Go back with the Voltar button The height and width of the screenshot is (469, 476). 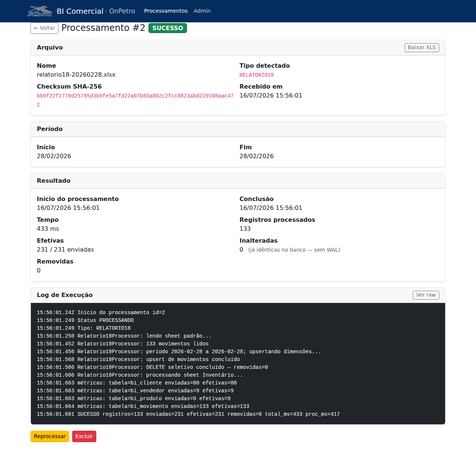click(44, 28)
